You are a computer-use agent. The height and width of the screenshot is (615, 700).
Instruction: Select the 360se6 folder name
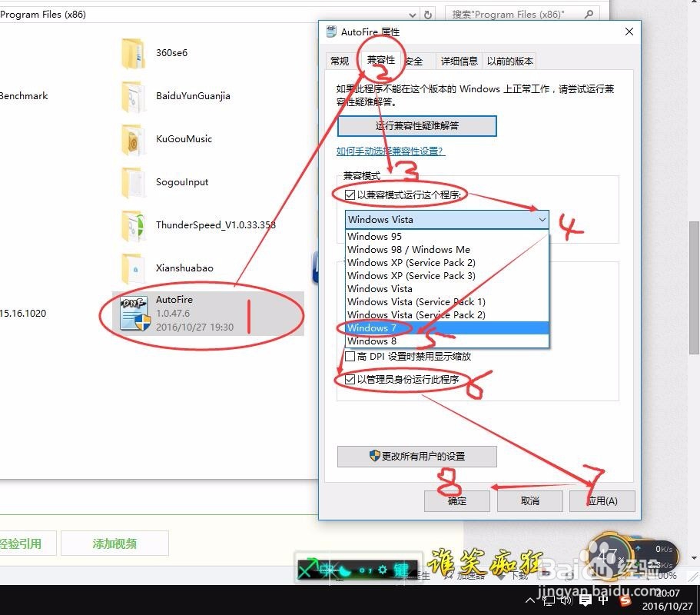click(x=171, y=53)
